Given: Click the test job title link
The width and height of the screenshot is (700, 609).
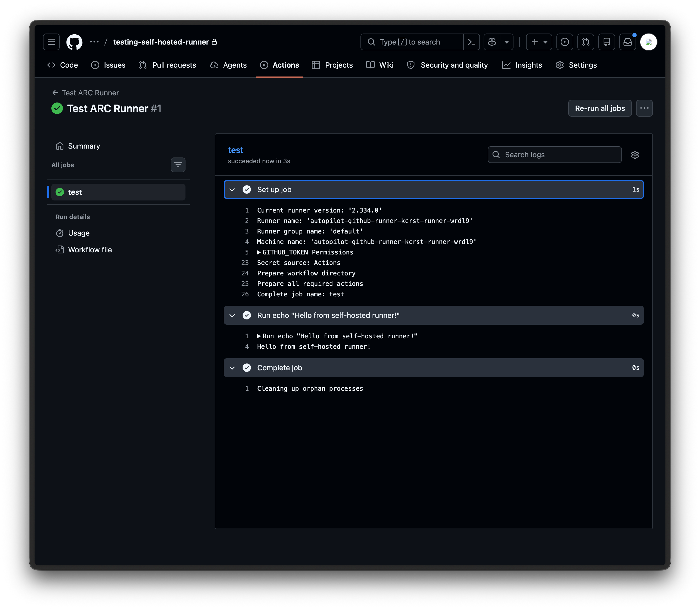Looking at the screenshot, I should (236, 150).
